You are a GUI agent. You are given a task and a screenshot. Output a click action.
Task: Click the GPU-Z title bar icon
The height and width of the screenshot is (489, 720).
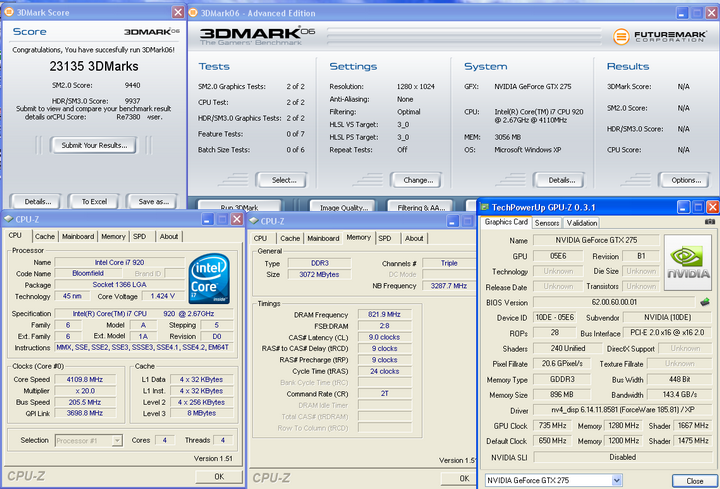click(484, 207)
